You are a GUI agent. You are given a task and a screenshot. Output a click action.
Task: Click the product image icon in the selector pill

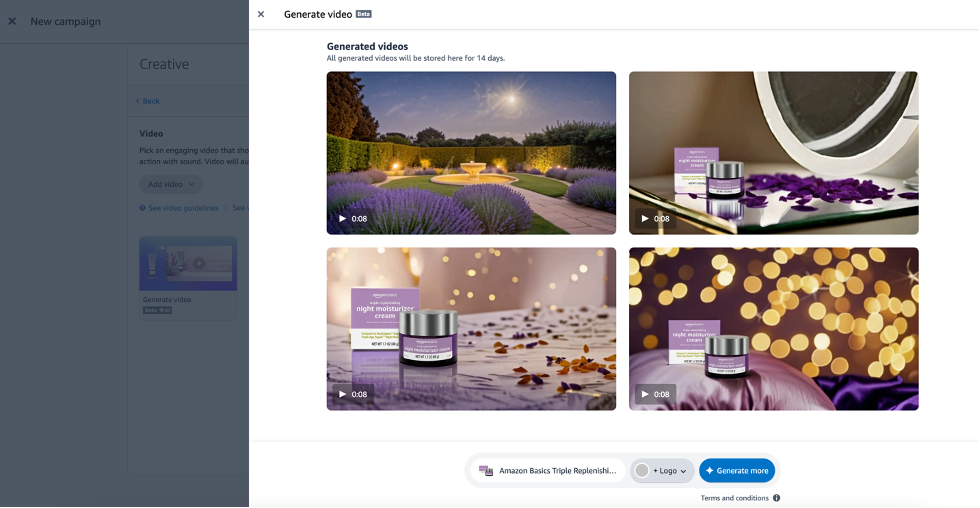487,470
